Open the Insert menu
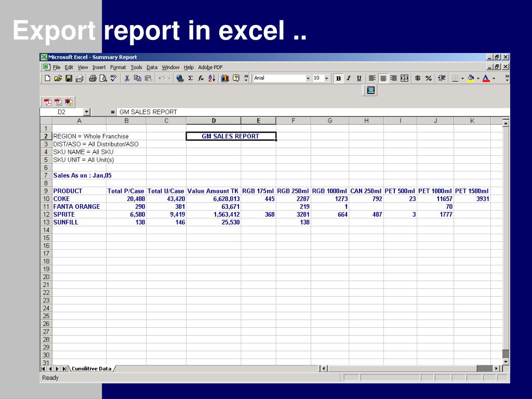 pos(99,67)
